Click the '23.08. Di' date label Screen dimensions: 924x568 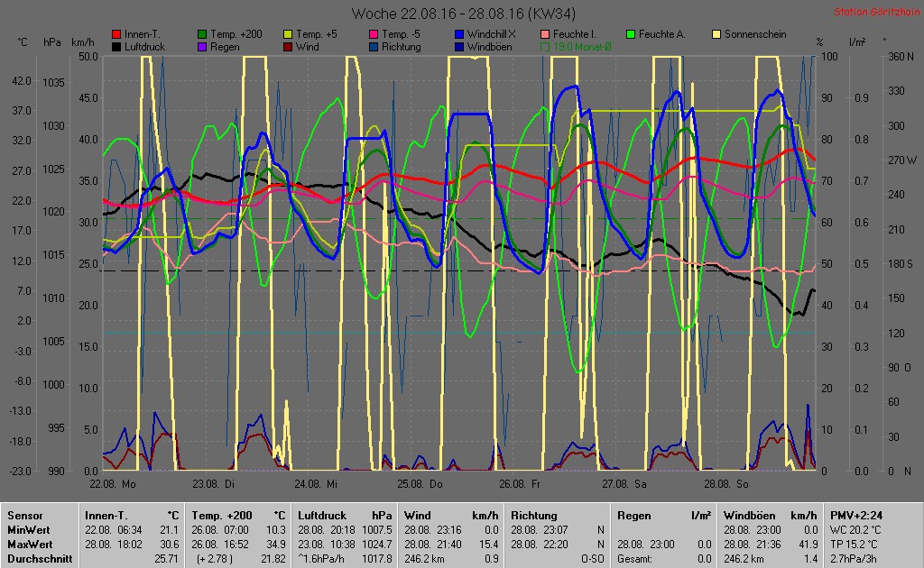coord(213,484)
